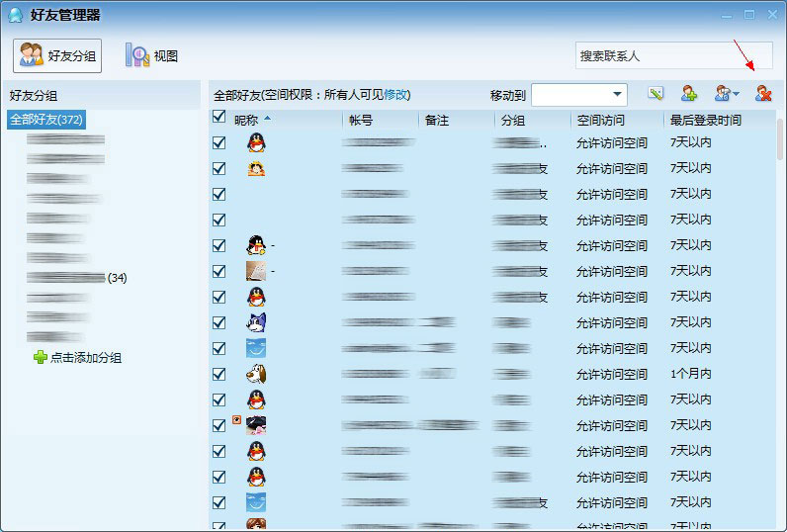This screenshot has width=787, height=532.
Task: Sort by the 空间访问 column header
Action: coord(600,120)
